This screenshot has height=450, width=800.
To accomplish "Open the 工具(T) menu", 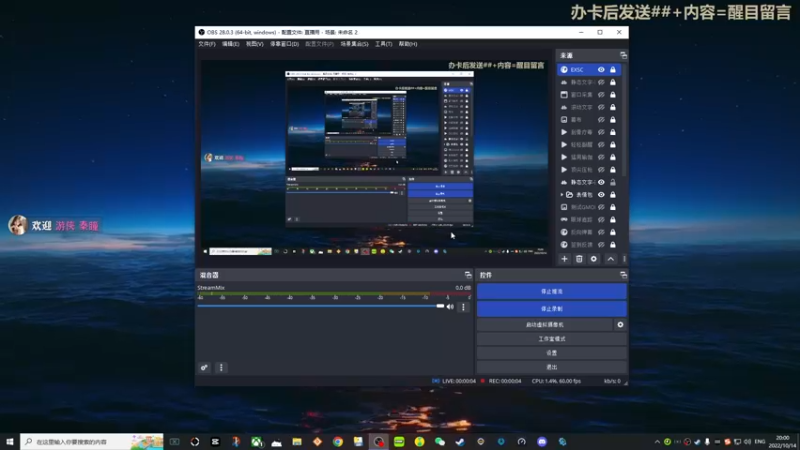I will click(x=384, y=44).
